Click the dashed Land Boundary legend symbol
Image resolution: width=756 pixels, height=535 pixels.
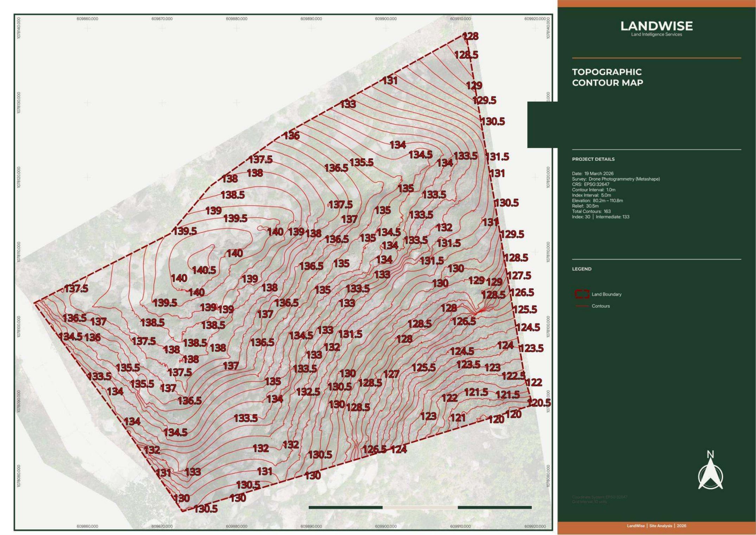point(582,294)
